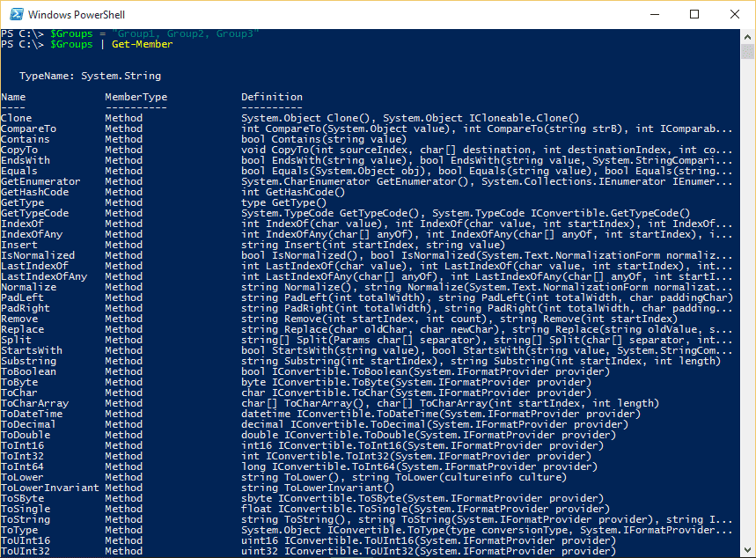Click the TypeName: System.String header line
Screen dimensions: 756x558
(88, 75)
